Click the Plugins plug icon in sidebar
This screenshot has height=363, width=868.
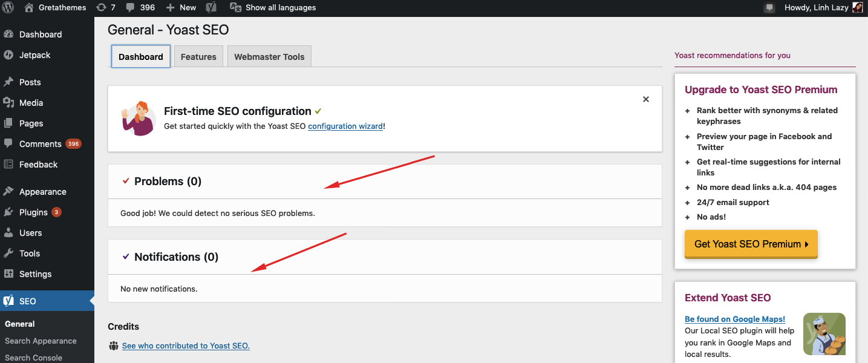[x=8, y=212]
